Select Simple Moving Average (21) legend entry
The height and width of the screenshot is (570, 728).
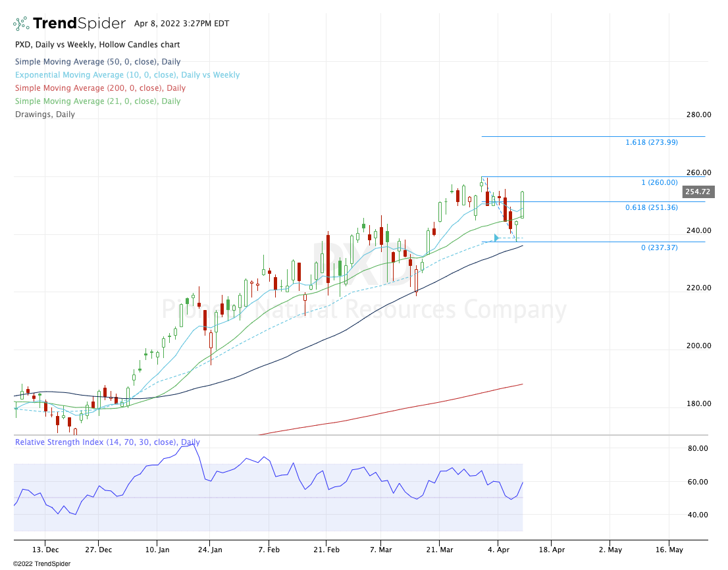click(x=97, y=101)
